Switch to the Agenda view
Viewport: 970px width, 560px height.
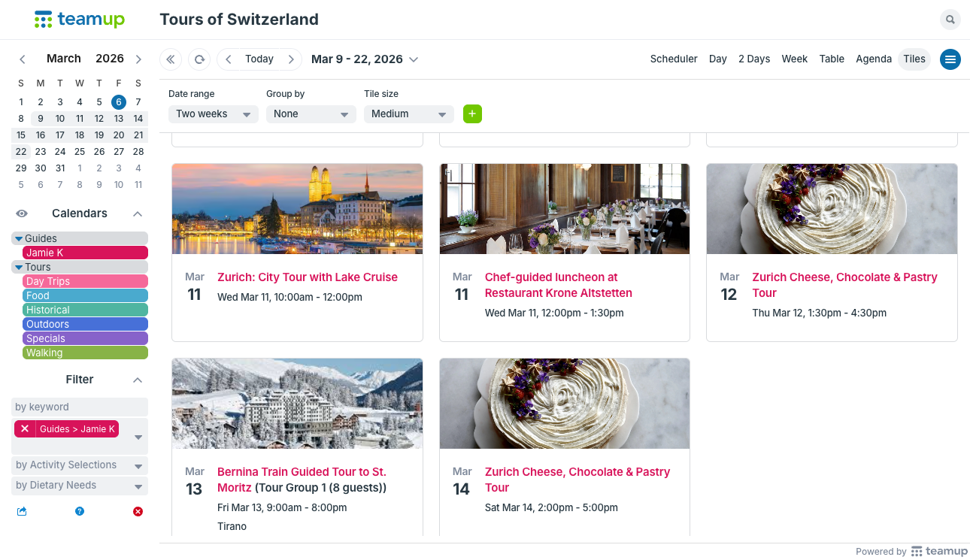point(873,59)
